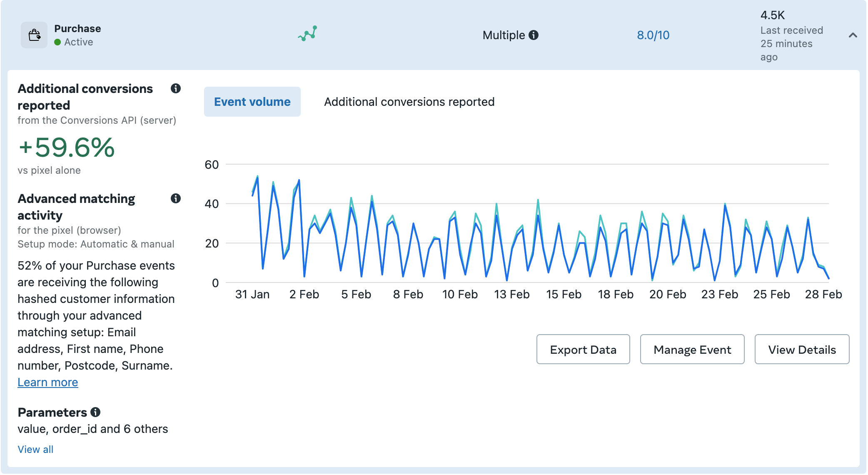Click the Purchase shopping bag icon
868x475 pixels.
pyautogui.click(x=34, y=35)
